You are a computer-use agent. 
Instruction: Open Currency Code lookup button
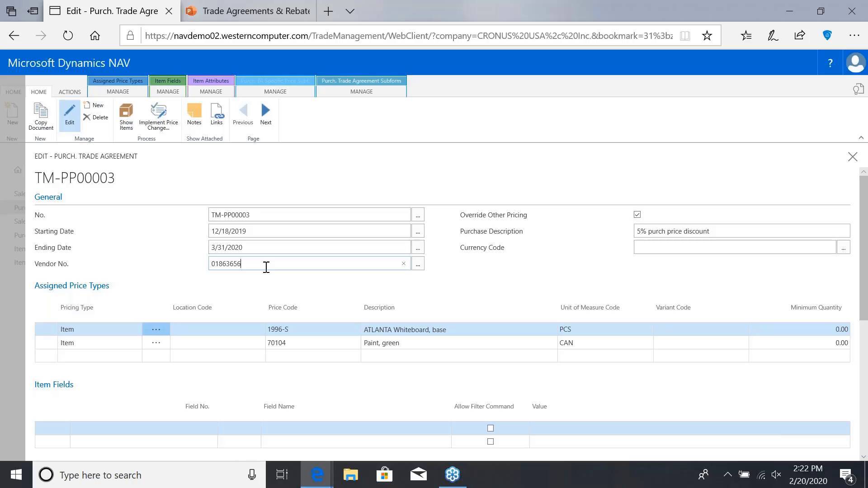point(843,248)
